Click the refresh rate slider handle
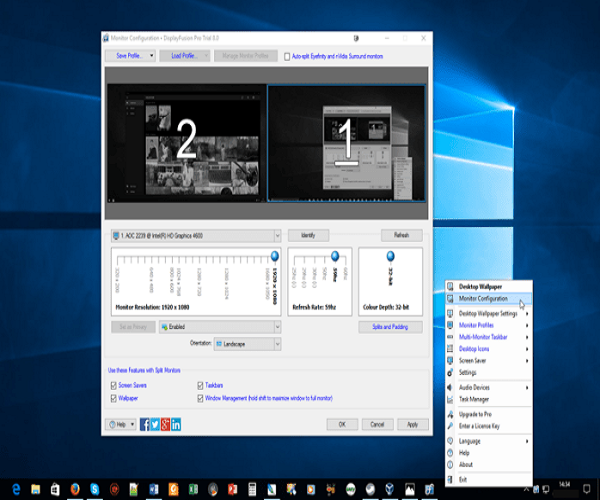Viewport: 600px width, 500px height. click(335, 256)
